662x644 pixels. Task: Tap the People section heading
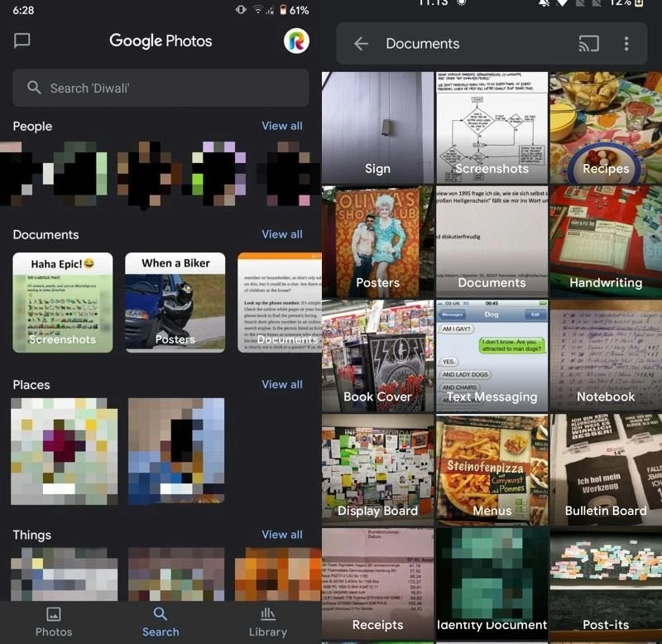pos(32,127)
